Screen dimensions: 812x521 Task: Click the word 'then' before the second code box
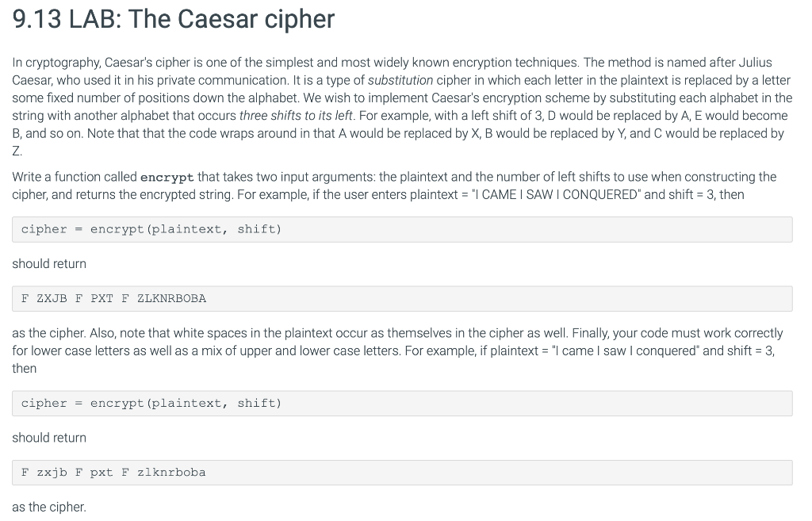pos(25,368)
